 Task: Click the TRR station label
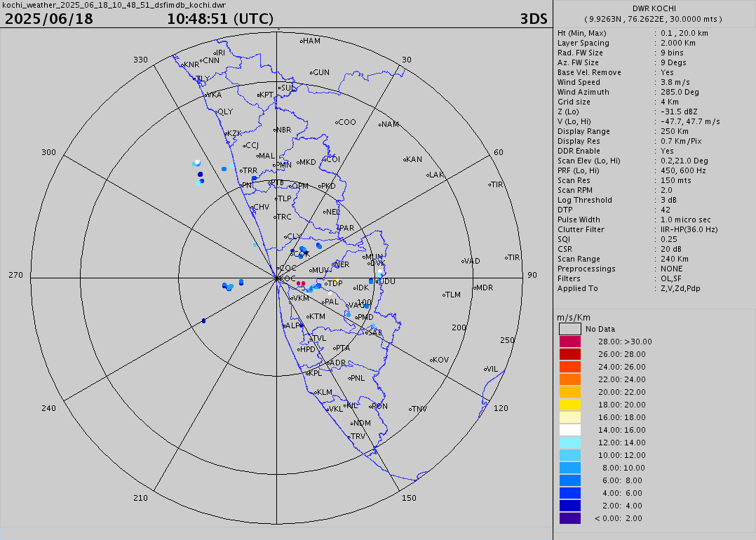250,170
